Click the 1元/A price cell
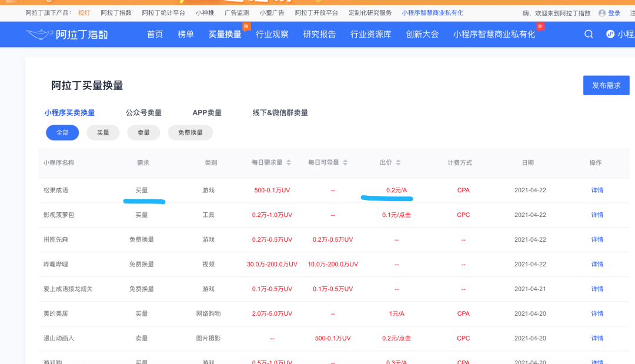This screenshot has height=364, width=635. click(396, 314)
